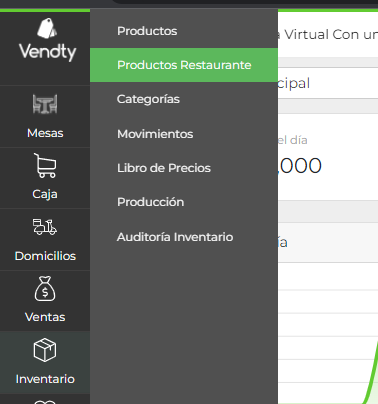Viewport: 378px width, 404px height.
Task: Open Categorías from the inventory submenu
Action: 148,99
